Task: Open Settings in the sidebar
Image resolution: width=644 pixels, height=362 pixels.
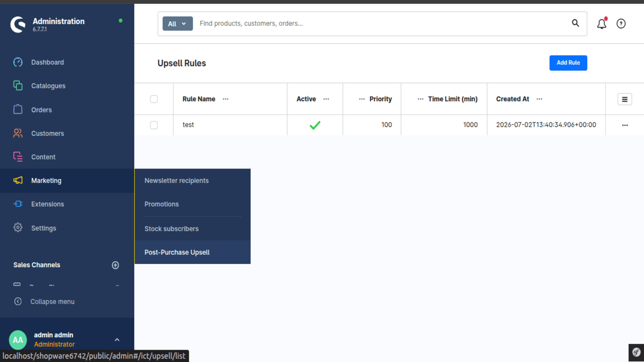Action: 44,228
